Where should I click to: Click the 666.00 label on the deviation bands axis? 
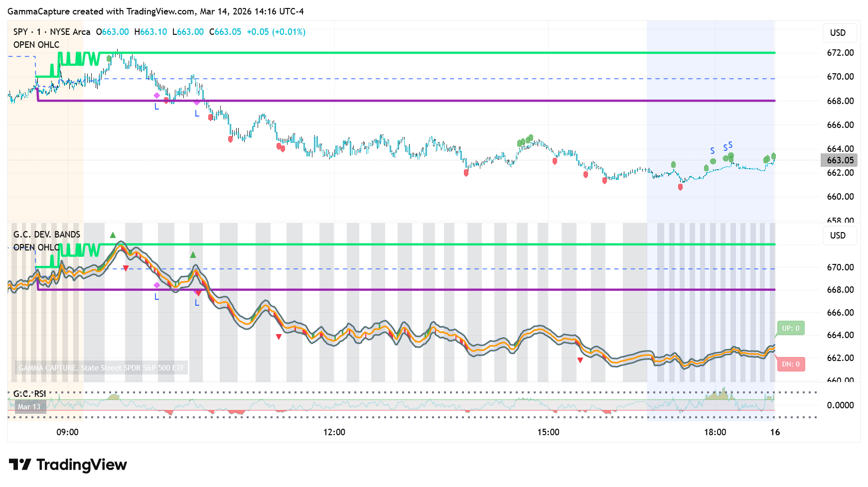click(841, 313)
